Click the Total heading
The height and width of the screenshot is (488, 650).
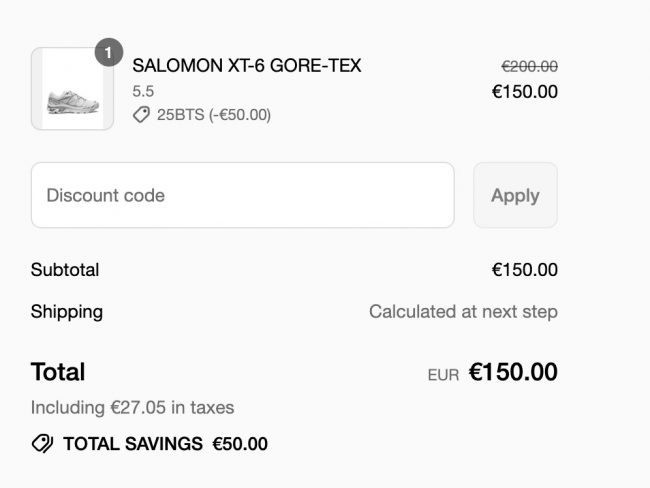coord(58,371)
